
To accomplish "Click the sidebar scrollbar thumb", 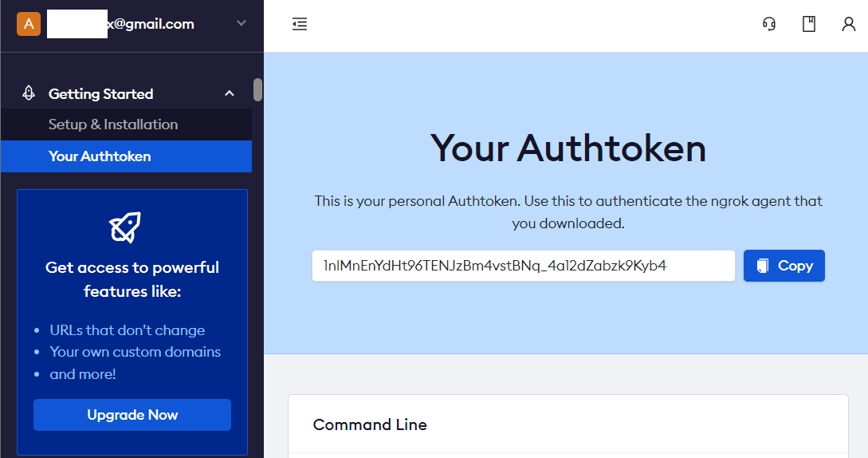I will point(257,89).
